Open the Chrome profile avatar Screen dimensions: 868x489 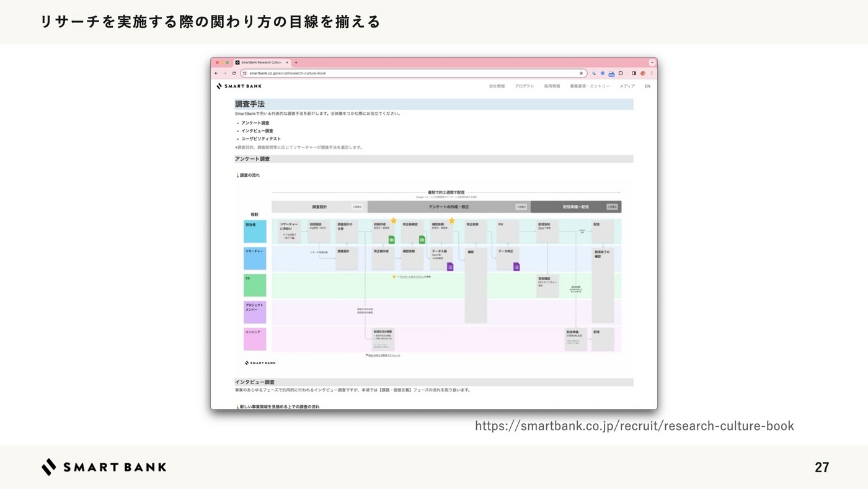[x=643, y=73]
